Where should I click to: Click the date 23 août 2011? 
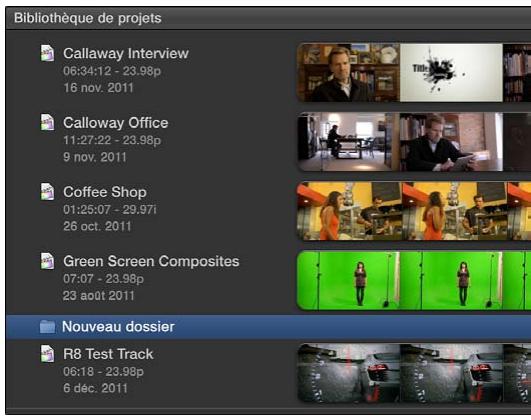99,296
